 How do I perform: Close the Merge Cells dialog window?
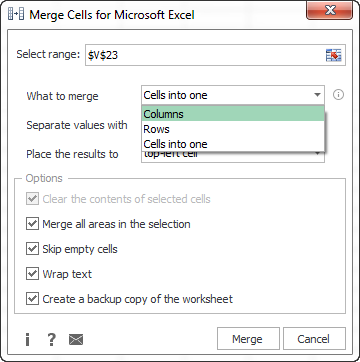coord(329,11)
